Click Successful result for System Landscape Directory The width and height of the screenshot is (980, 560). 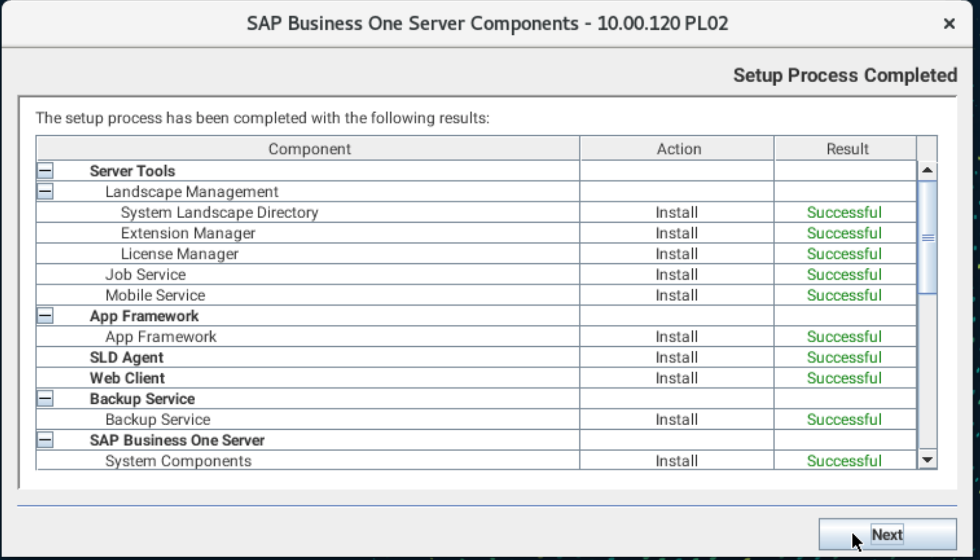point(844,213)
